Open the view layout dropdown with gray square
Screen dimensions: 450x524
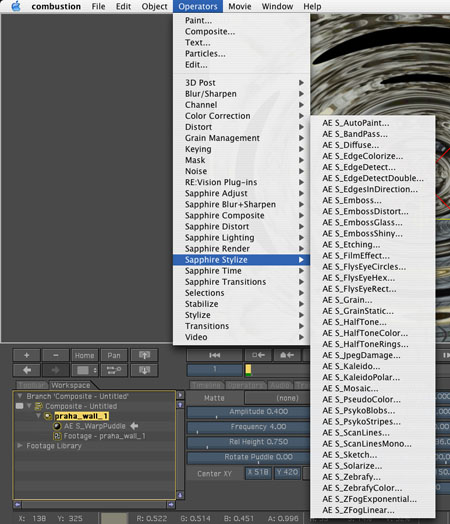pyautogui.click(x=85, y=370)
